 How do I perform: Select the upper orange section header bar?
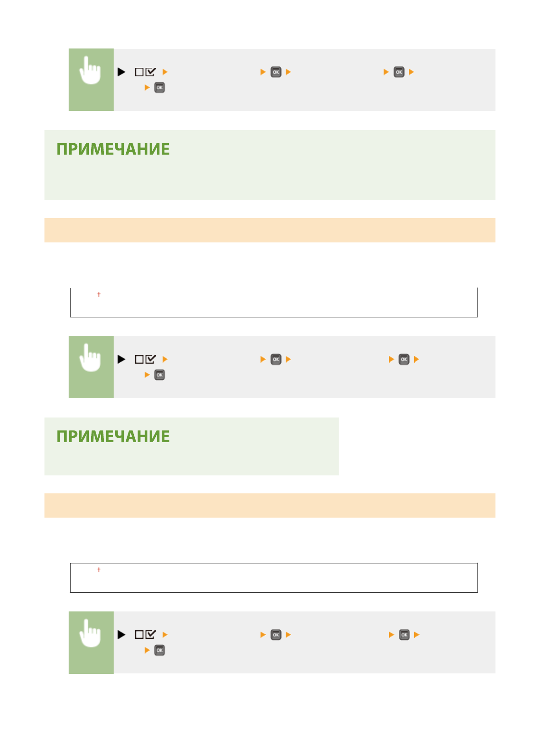pos(270,230)
